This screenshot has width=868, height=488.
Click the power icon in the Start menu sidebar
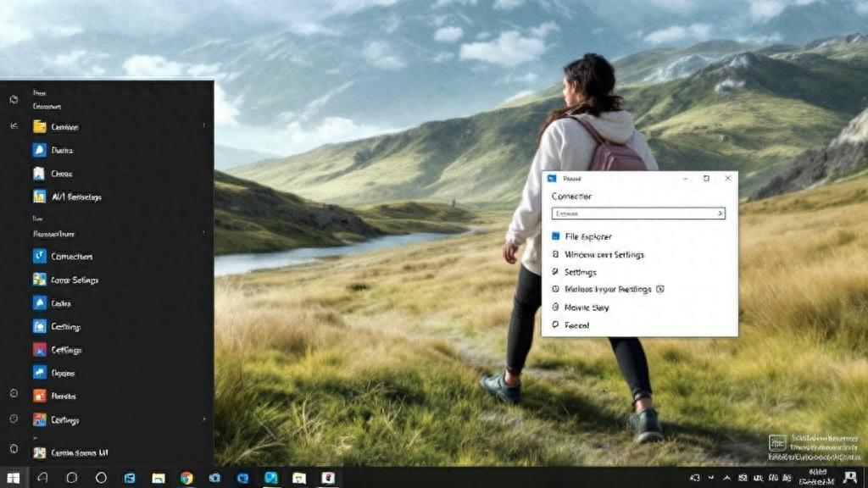14,446
